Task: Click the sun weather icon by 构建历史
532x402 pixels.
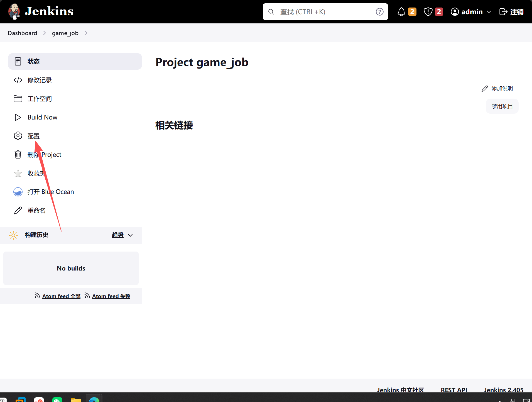Action: 13,235
